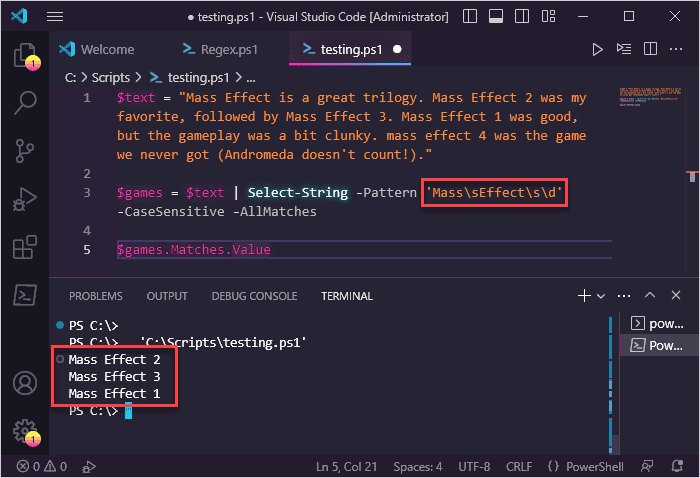
Task: Expand the terminal launch profile dropdown
Action: pyautogui.click(x=601, y=296)
